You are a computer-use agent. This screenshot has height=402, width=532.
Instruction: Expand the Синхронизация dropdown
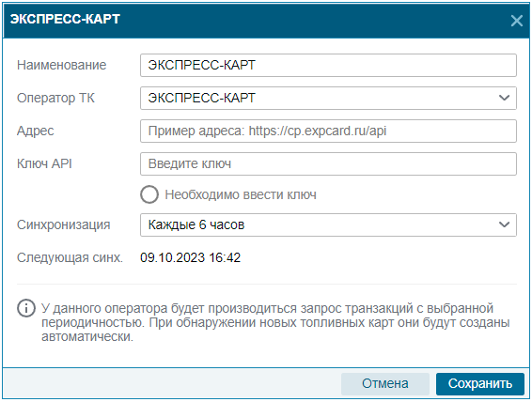coord(328,224)
